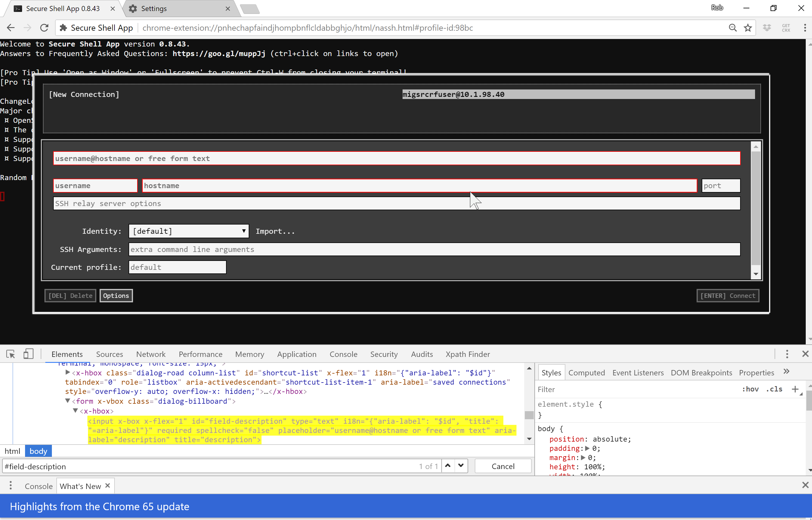Click the Options button in connection dialog

click(x=116, y=295)
